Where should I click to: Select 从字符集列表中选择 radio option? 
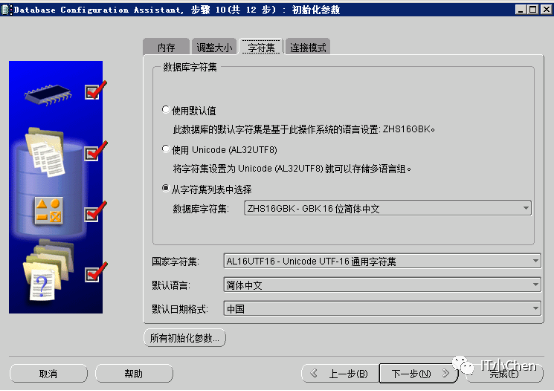coord(165,189)
